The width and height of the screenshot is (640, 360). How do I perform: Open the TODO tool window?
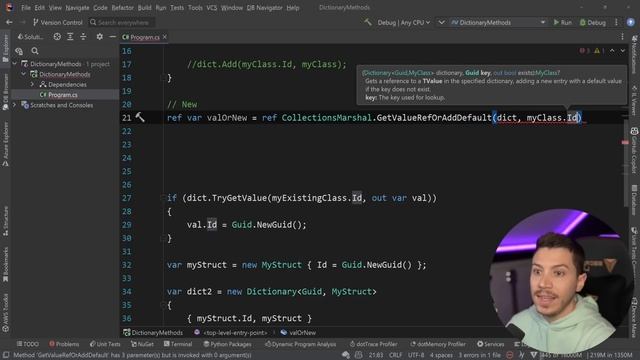pyautogui.click(x=28, y=344)
